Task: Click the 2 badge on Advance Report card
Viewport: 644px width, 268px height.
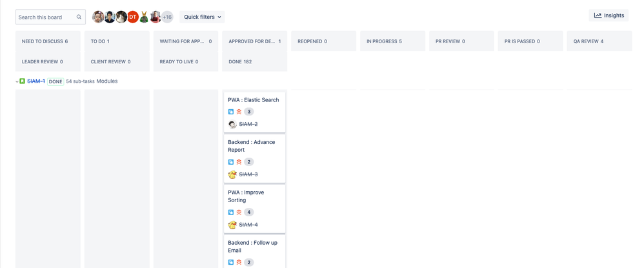Action: pos(249,162)
